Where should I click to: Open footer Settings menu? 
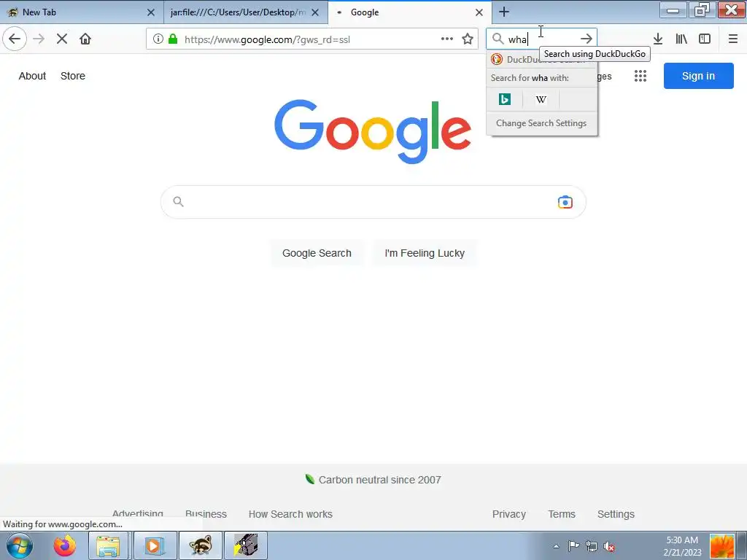pyautogui.click(x=616, y=514)
